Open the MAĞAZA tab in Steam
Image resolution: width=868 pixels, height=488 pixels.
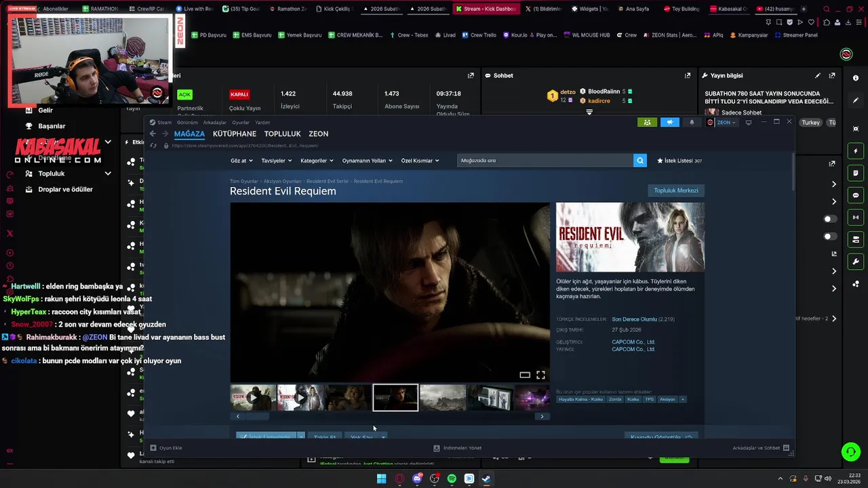pyautogui.click(x=189, y=134)
